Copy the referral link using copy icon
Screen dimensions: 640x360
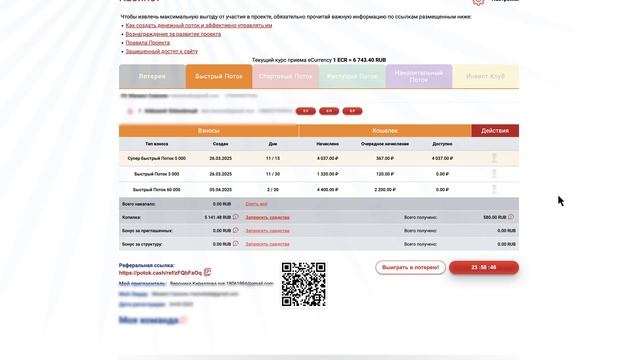[x=207, y=272]
